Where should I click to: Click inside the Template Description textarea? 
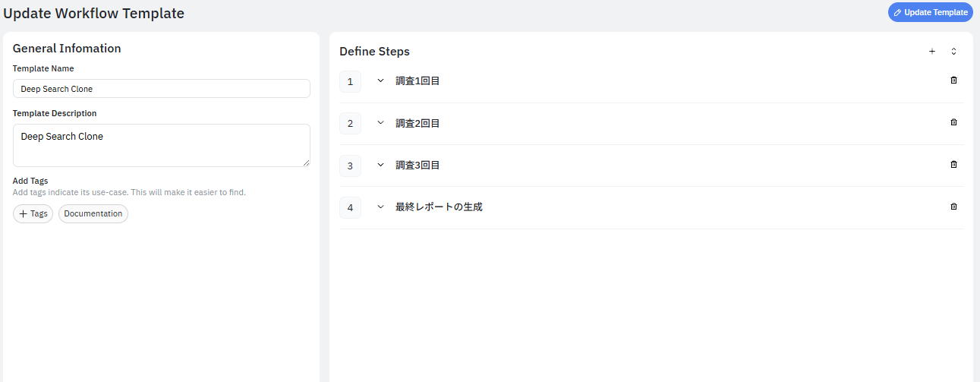(x=161, y=145)
